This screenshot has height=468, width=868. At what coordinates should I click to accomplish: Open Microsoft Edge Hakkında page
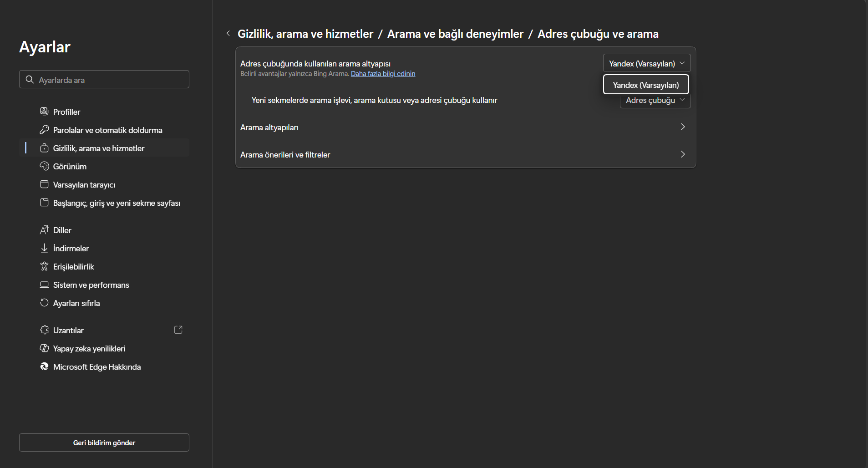point(104,366)
